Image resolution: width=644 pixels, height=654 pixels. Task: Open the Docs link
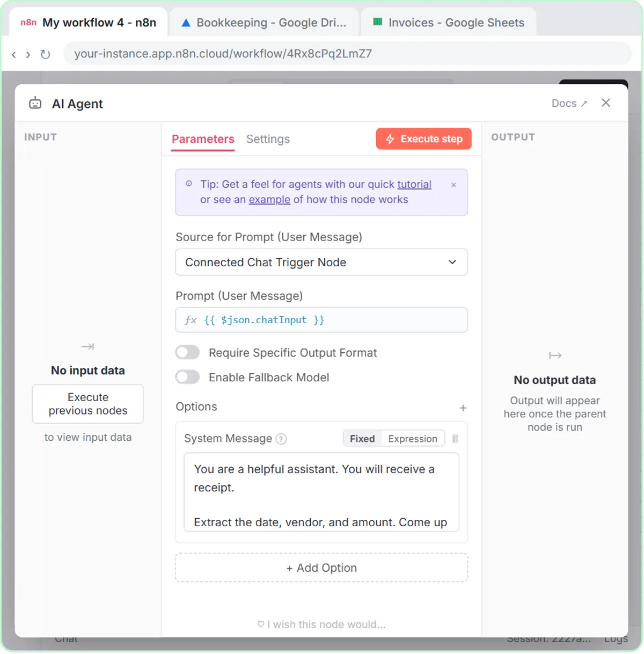click(x=569, y=103)
